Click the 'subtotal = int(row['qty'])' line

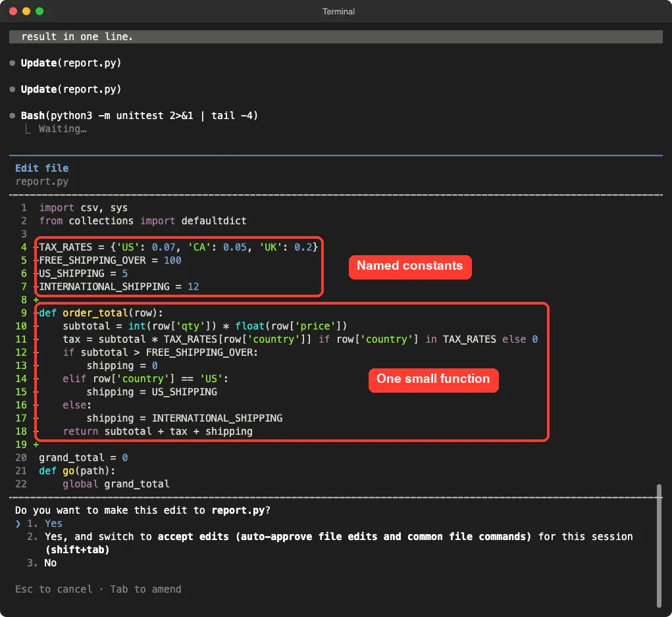point(205,326)
